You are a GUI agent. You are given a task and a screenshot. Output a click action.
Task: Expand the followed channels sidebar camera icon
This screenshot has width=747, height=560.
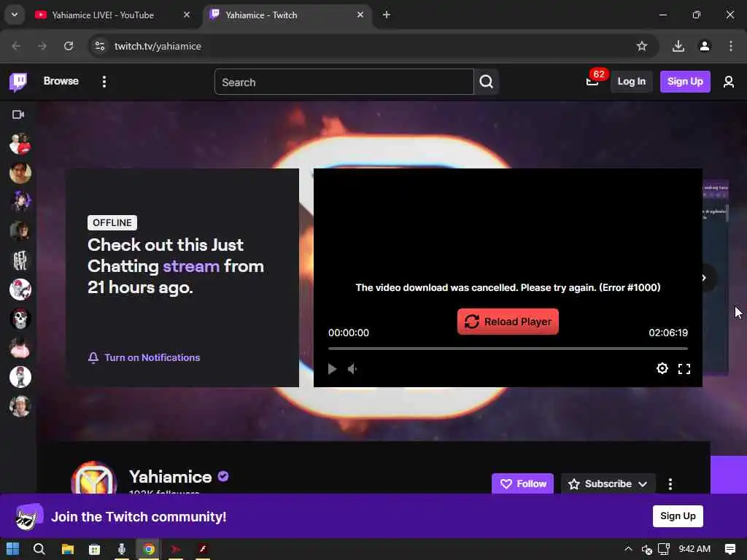[x=18, y=114]
